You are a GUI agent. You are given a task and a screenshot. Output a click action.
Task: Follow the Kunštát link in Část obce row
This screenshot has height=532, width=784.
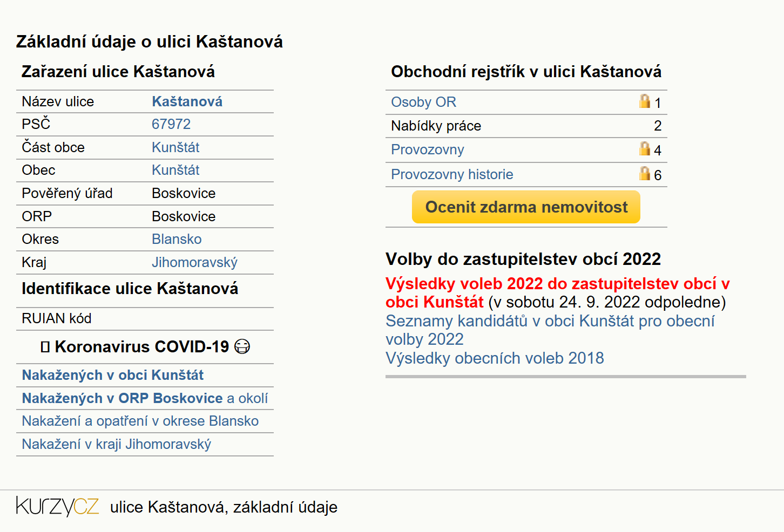pyautogui.click(x=175, y=147)
